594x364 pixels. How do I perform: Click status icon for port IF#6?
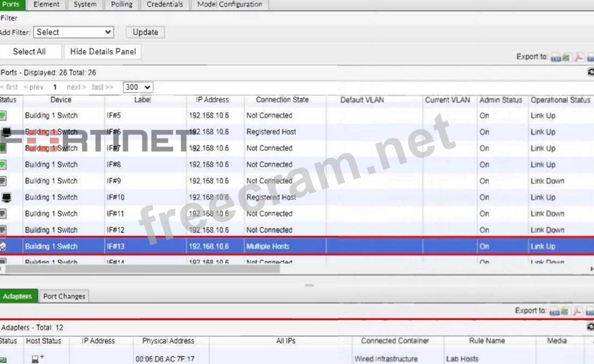(6, 132)
